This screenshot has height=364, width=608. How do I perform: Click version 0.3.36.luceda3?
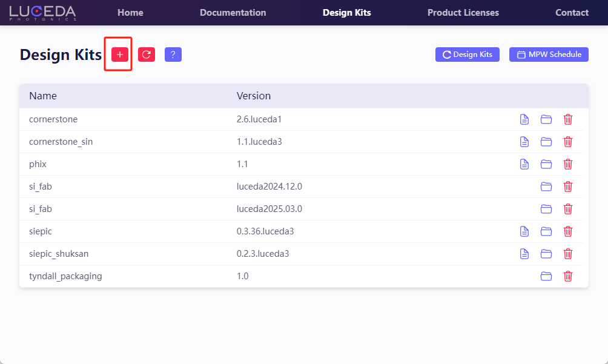(265, 231)
